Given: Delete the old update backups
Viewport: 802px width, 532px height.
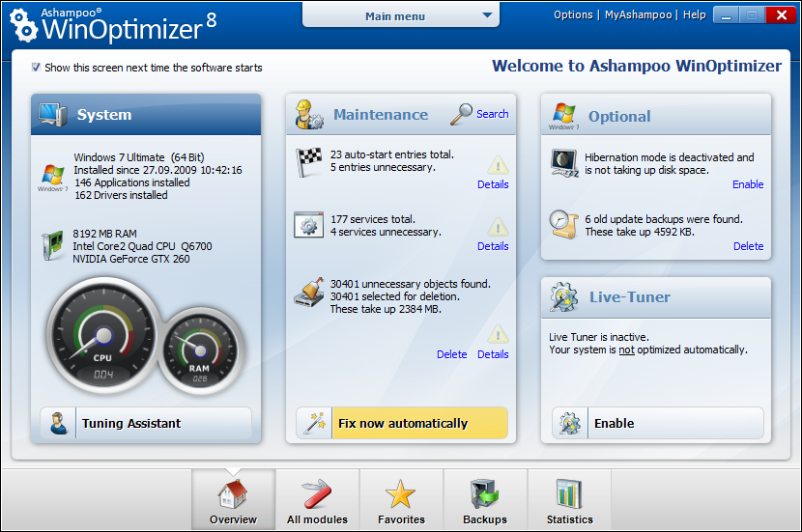Looking at the screenshot, I should click(x=748, y=246).
